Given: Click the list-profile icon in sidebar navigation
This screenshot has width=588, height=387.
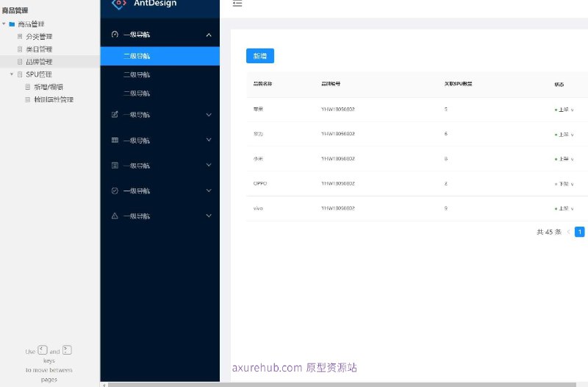Looking at the screenshot, I should 115,165.
